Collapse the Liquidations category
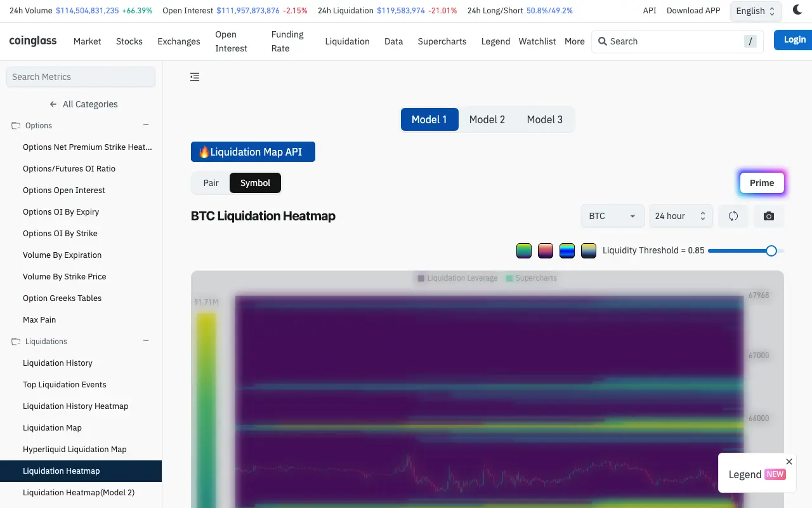The width and height of the screenshot is (812, 508). pos(146,341)
